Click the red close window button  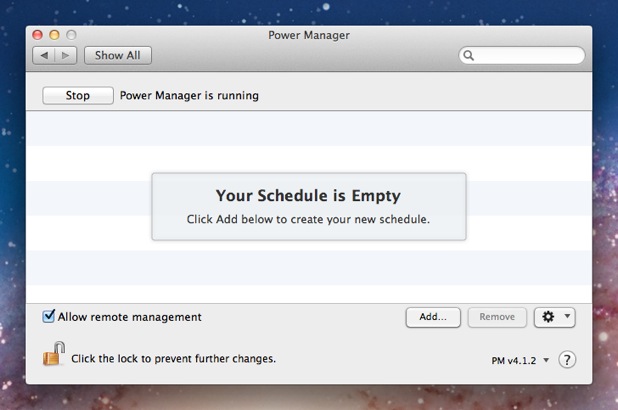(37, 35)
